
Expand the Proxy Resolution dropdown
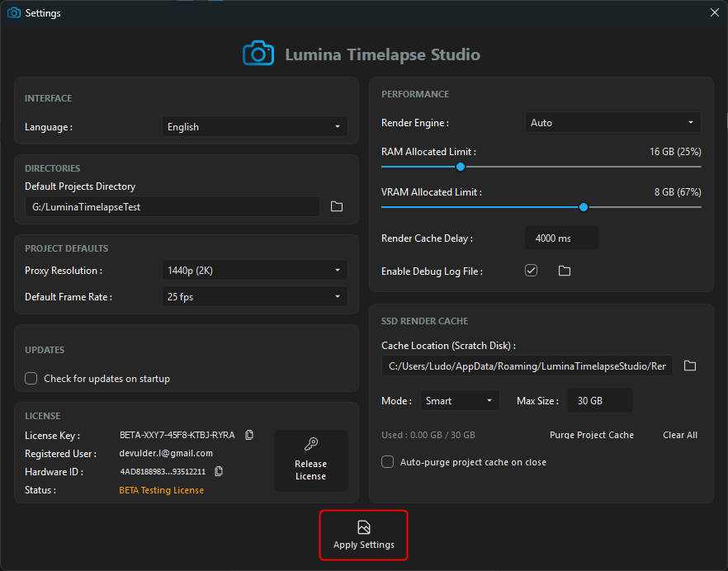pos(254,270)
